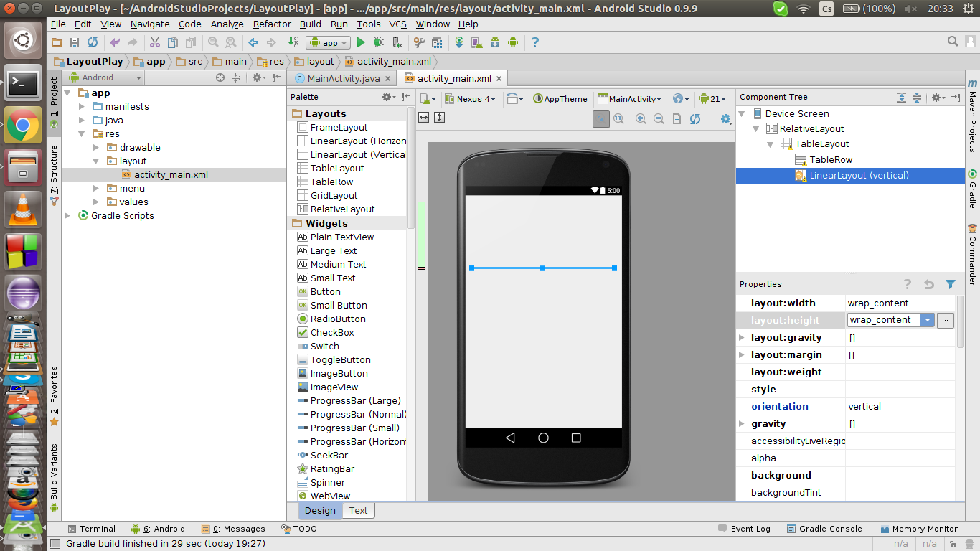The width and height of the screenshot is (980, 551).
Task: Zoom in on the layout preview
Action: [641, 118]
